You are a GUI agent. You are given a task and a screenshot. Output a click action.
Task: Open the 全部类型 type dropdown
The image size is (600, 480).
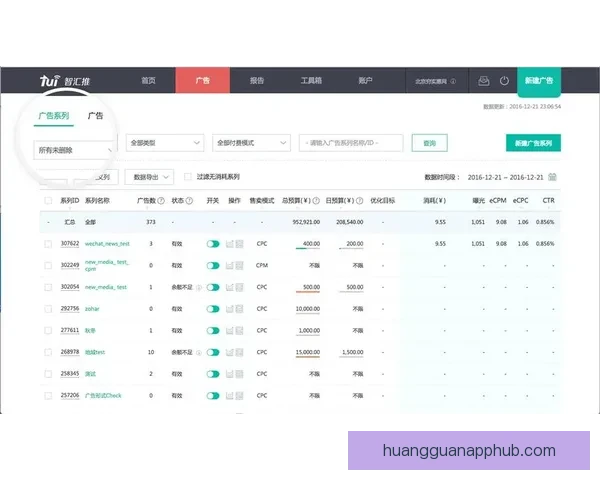pos(165,143)
